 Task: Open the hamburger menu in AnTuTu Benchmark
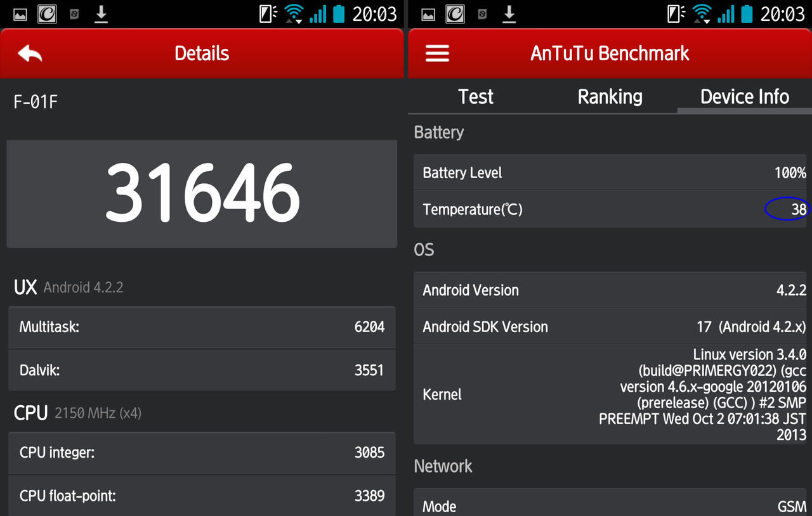(x=437, y=53)
